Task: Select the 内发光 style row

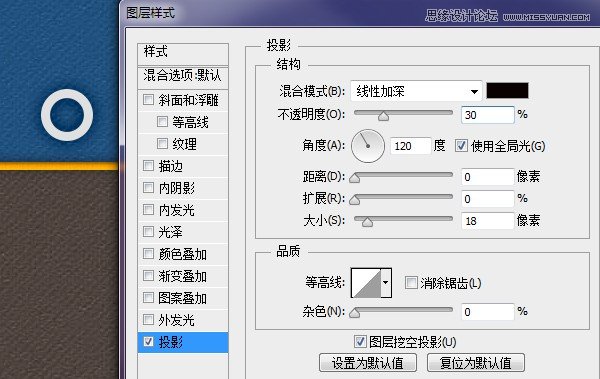Action: [183, 210]
